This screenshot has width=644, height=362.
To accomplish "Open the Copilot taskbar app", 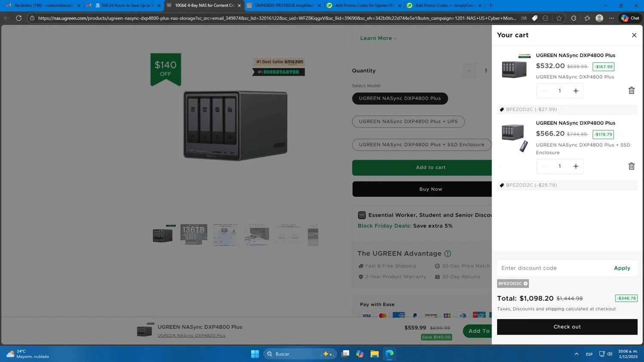I will [360, 354].
